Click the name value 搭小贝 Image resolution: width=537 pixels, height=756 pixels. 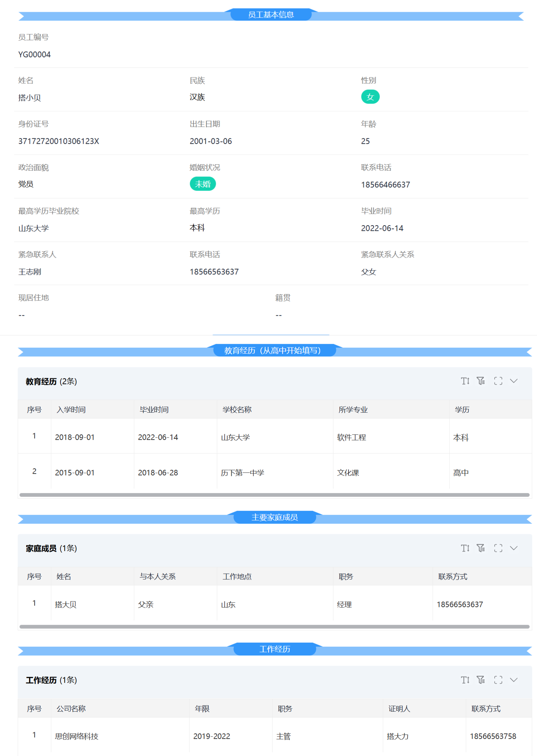(30, 98)
